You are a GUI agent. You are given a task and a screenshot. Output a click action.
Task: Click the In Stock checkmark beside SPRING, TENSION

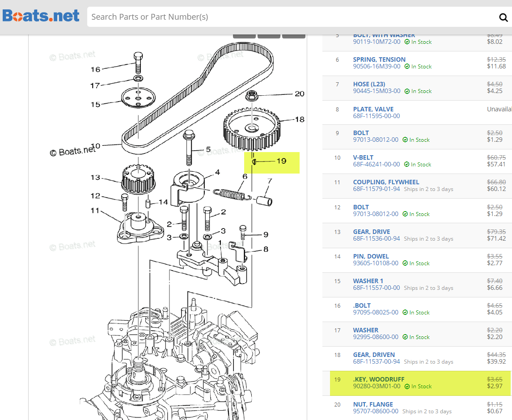tap(407, 66)
